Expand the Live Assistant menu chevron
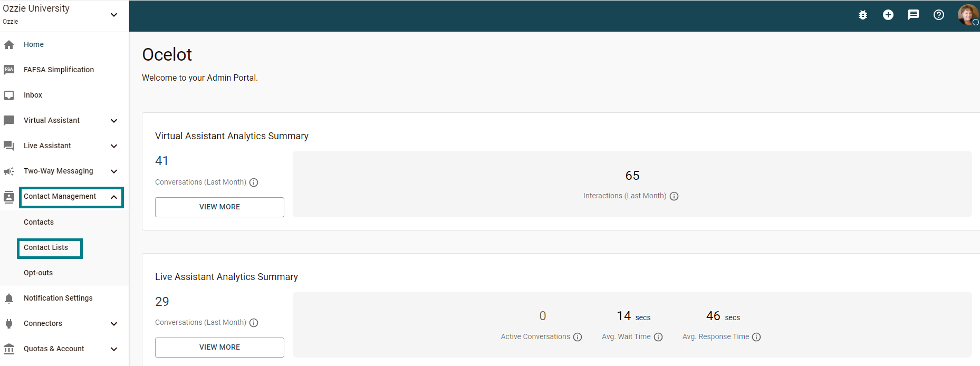 pyautogui.click(x=114, y=146)
